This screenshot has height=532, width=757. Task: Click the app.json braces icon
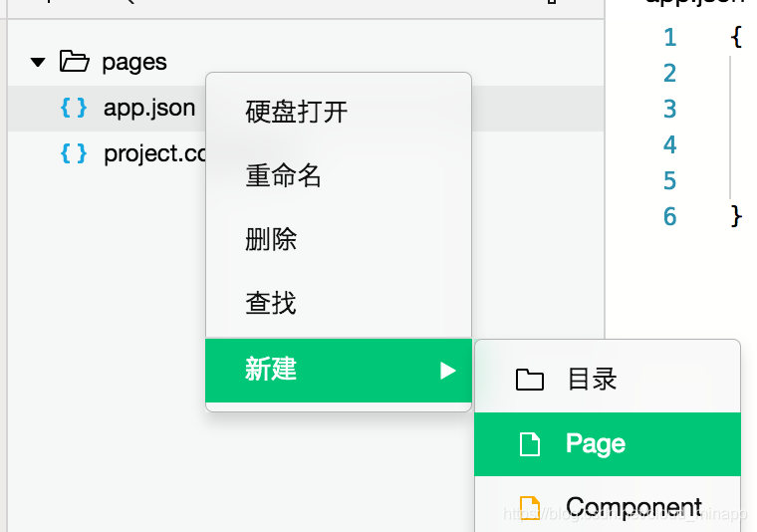pos(74,108)
